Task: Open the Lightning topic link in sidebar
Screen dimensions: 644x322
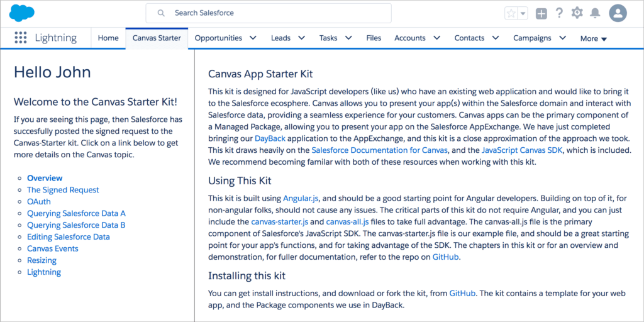Action: (44, 272)
